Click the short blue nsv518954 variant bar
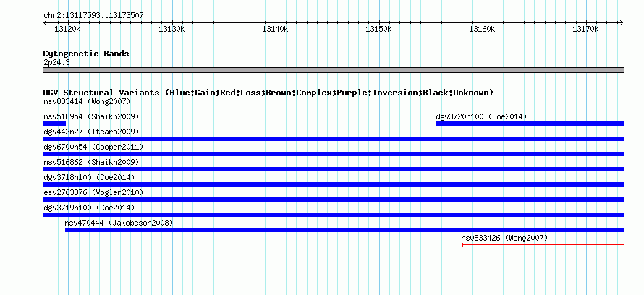Image resolution: width=644 pixels, height=295 pixels. point(54,124)
